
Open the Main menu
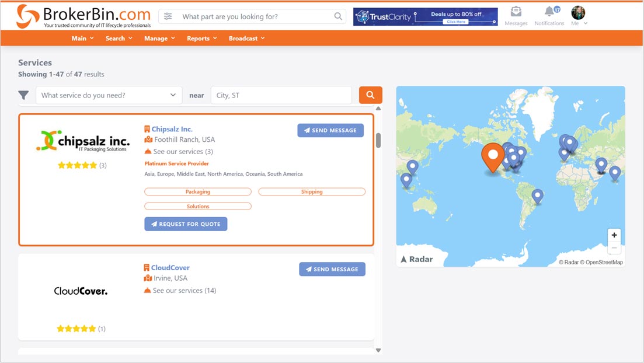pos(82,38)
